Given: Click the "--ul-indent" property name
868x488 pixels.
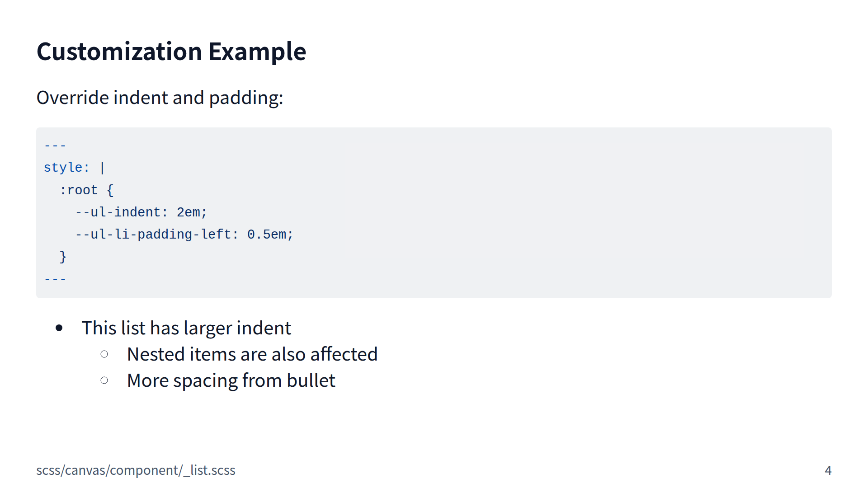Looking at the screenshot, I should click(x=118, y=212).
